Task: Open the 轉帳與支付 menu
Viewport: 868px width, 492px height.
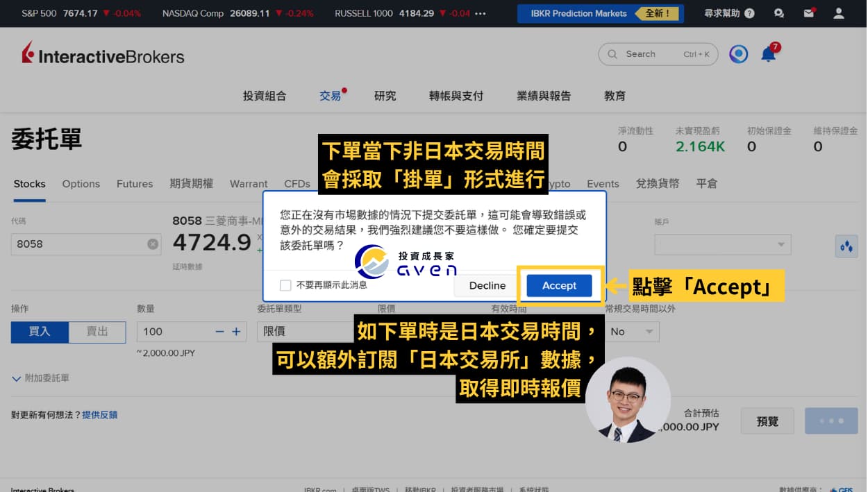Action: pyautogui.click(x=456, y=96)
